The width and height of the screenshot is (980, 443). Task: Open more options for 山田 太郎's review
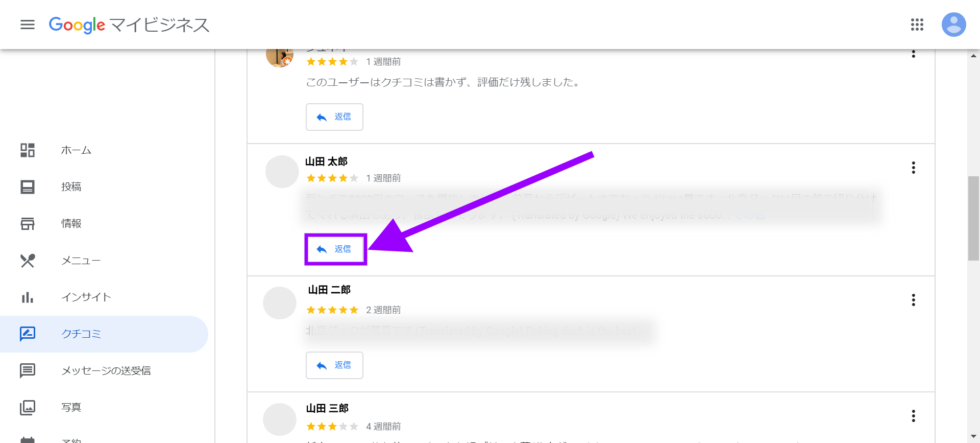[913, 168]
